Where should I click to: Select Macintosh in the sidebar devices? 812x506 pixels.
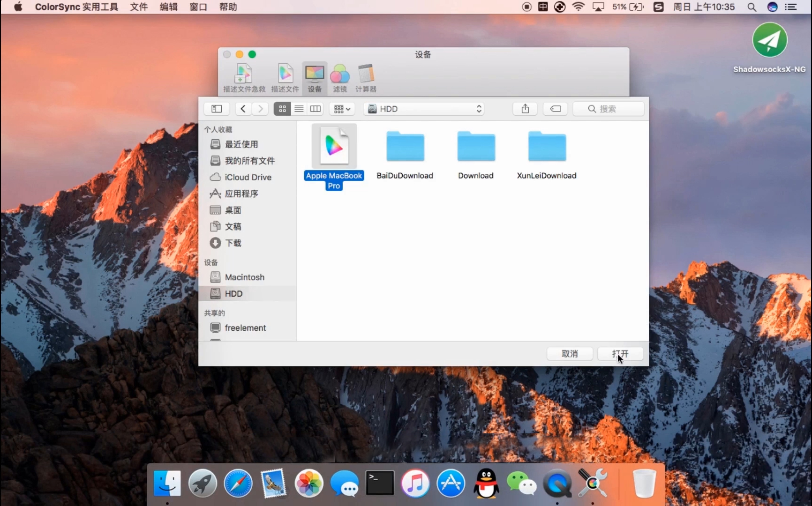[244, 277]
